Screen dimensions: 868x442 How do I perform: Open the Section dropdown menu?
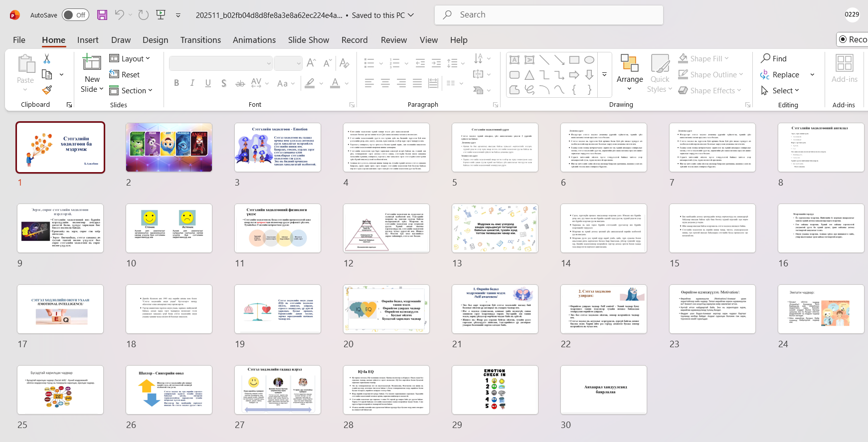click(131, 91)
